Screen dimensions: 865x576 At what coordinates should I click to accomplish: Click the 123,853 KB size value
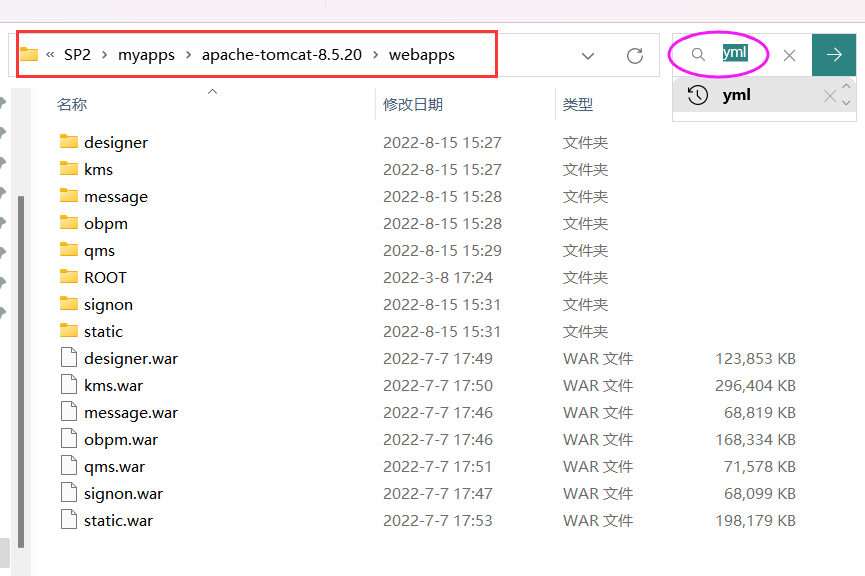coord(755,359)
